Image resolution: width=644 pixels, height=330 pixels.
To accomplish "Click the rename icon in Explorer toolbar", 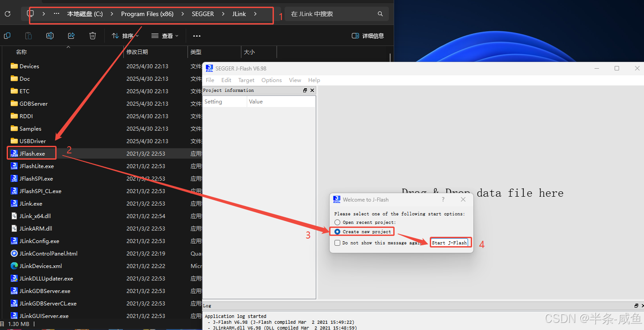I will (x=50, y=36).
